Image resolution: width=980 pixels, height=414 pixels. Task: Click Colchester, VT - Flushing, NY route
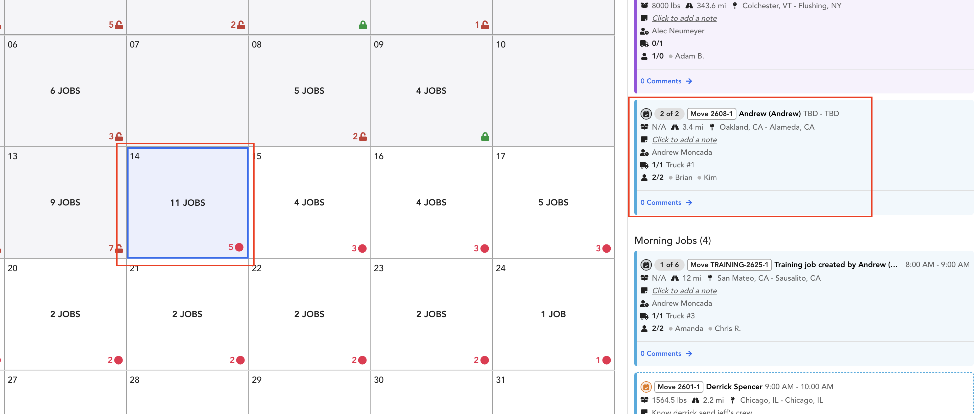[792, 6]
